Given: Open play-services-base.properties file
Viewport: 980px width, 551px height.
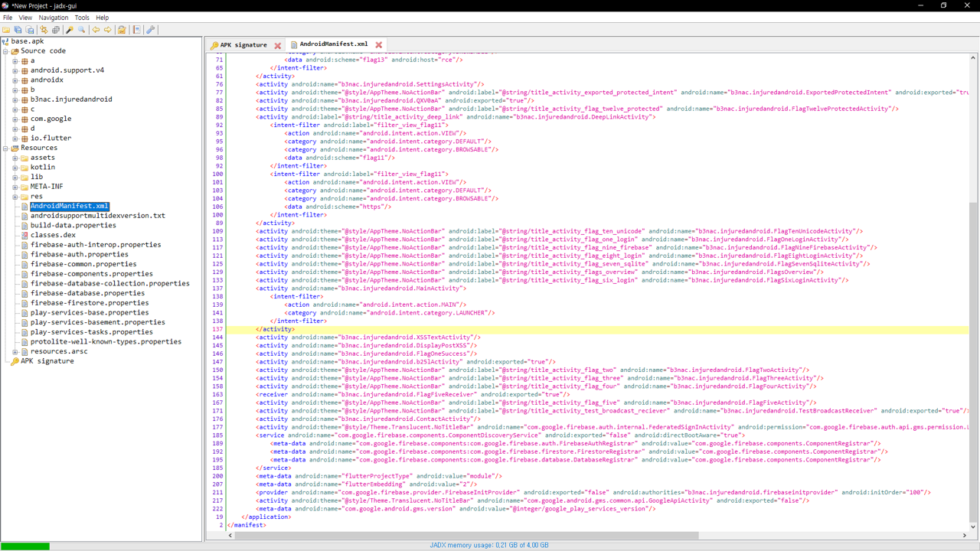Looking at the screenshot, I should tap(90, 313).
